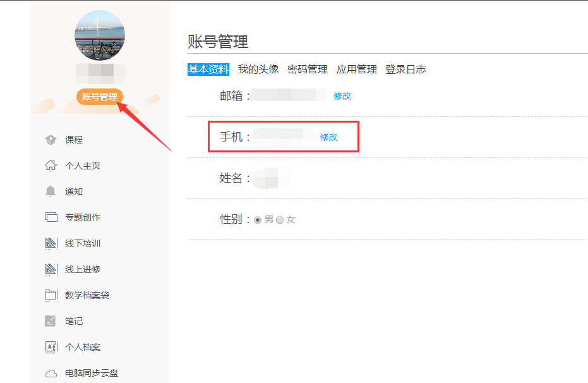Click the 个人主页 house icon
Screen dimensions: 588x383
[x=51, y=166]
